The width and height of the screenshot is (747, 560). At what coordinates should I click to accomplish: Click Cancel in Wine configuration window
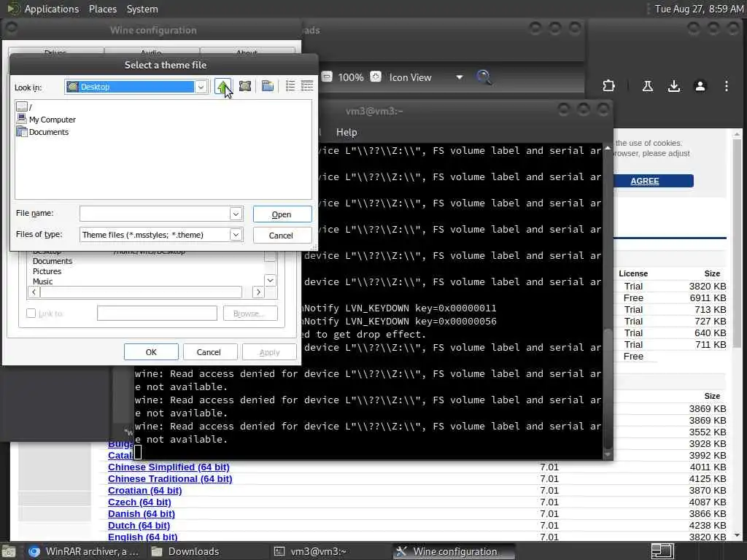(209, 352)
